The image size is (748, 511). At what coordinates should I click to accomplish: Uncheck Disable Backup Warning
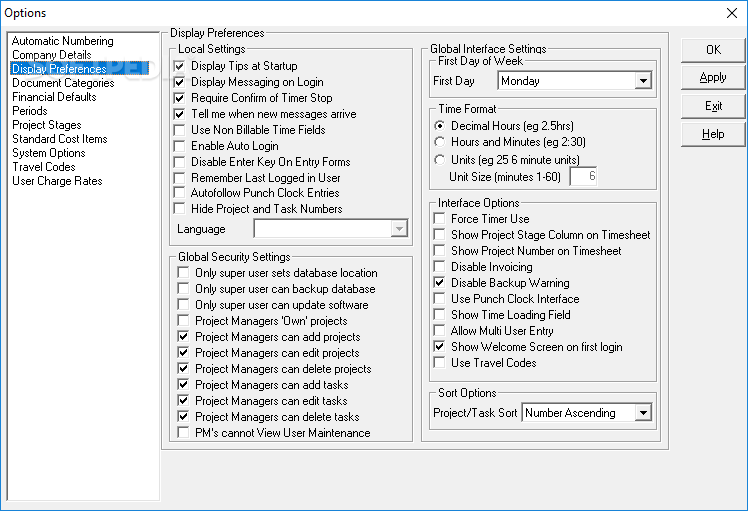(x=439, y=283)
